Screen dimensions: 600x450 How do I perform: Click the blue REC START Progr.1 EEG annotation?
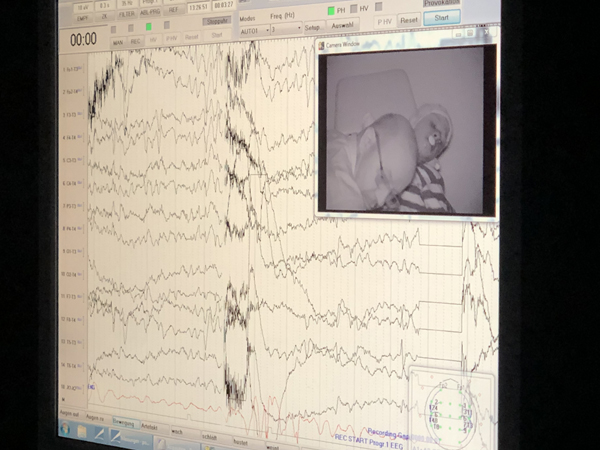tap(368, 442)
